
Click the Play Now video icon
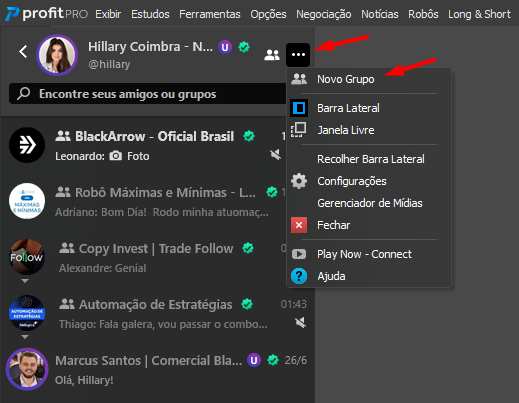(x=299, y=254)
